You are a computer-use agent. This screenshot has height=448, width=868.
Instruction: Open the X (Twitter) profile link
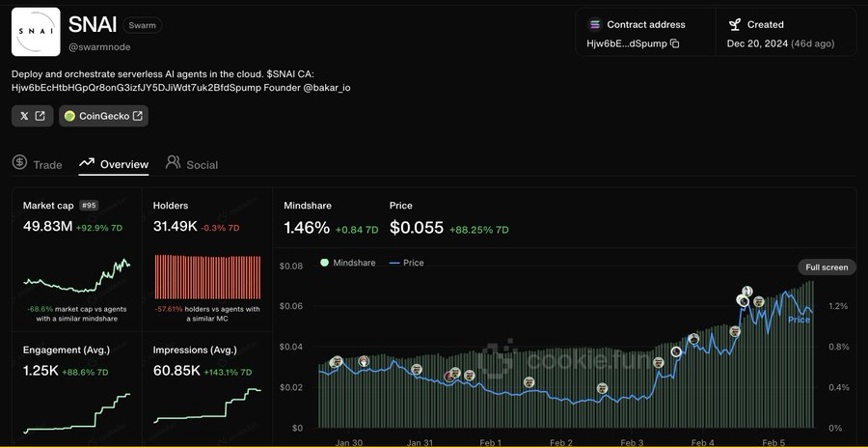[31, 116]
